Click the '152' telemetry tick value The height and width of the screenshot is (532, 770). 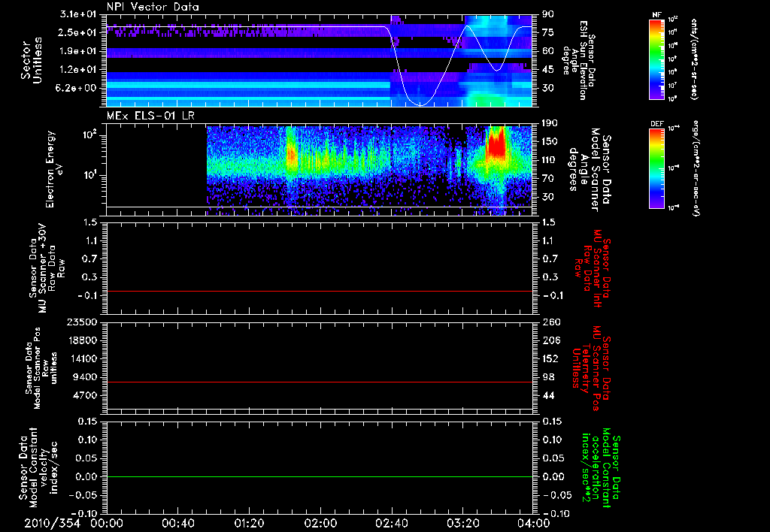550,358
